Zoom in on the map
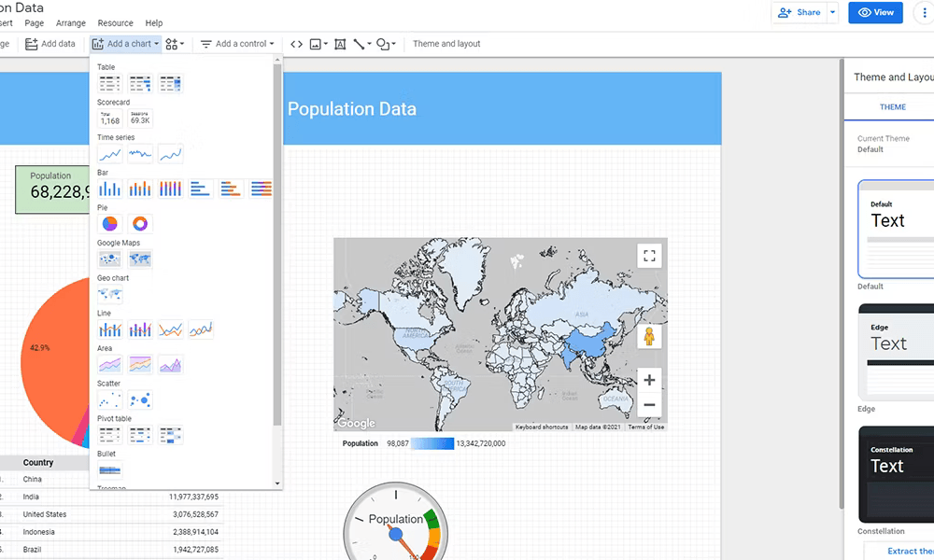 point(649,380)
